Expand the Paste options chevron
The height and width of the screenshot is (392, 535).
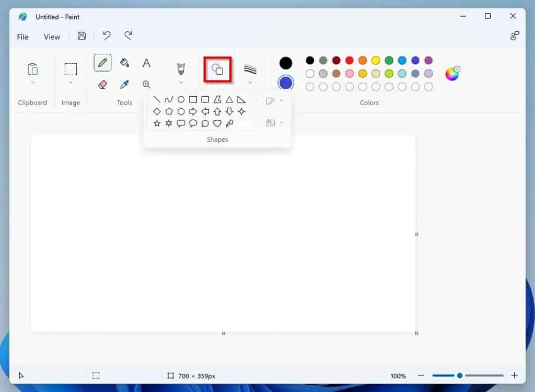pyautogui.click(x=32, y=83)
